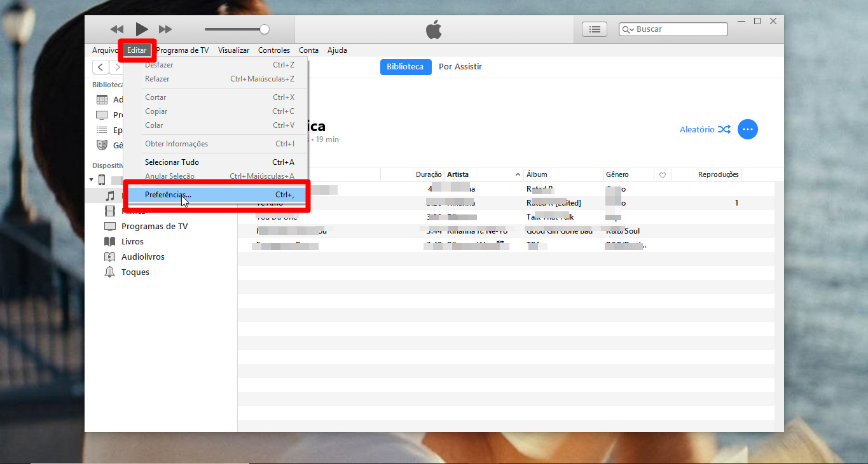
Task: Open the search magnifier dropdown arrow
Action: 628,30
